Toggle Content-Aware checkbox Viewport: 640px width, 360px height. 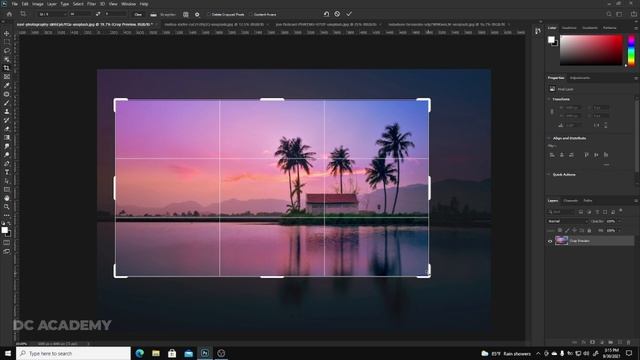(251, 14)
